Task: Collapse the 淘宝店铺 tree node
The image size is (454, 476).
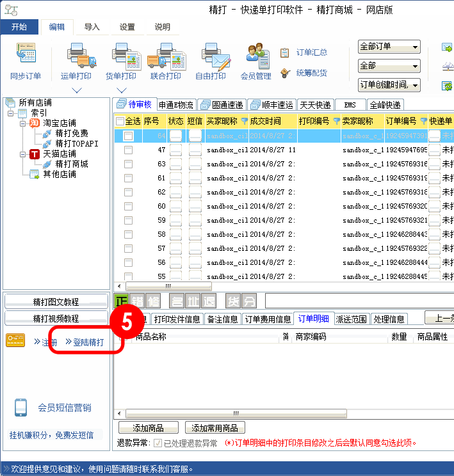Action: tap(22, 123)
